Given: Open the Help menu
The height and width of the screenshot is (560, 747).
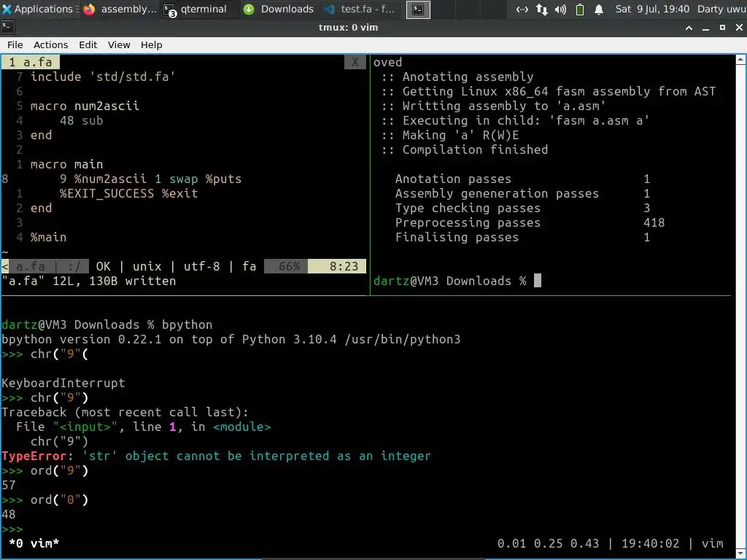Looking at the screenshot, I should click(152, 44).
